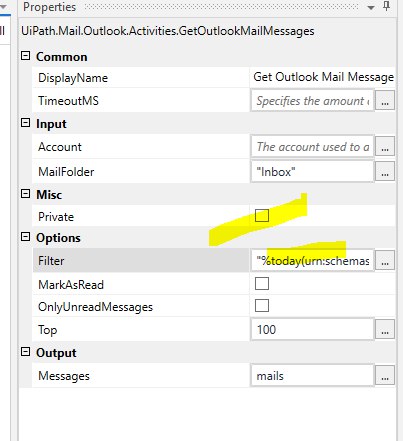Select the Private property label
Viewport: 403px width, 441px height.
click(56, 217)
